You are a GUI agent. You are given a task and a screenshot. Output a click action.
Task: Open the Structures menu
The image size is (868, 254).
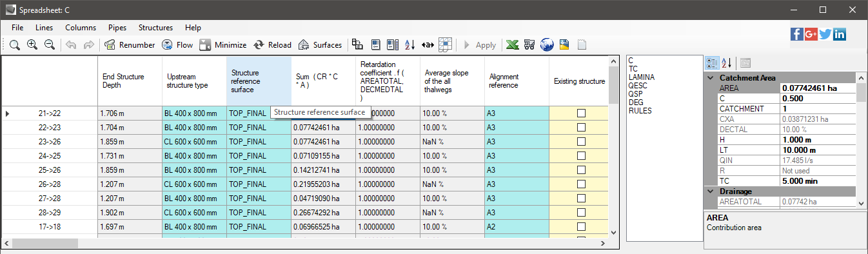pos(155,28)
